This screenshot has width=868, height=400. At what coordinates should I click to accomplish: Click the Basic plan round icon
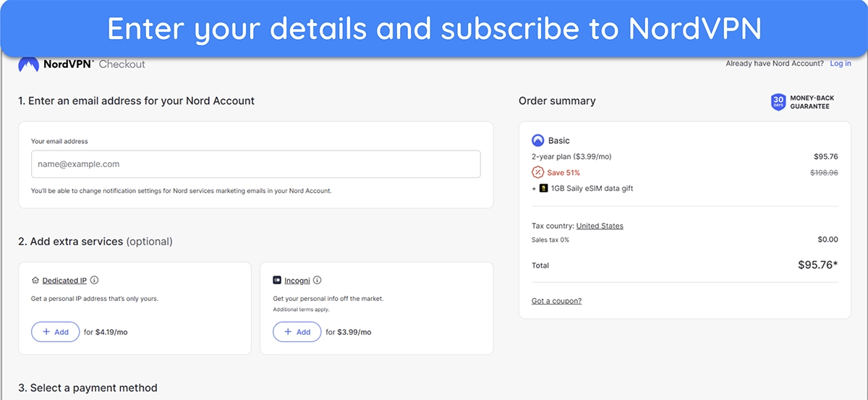point(538,140)
